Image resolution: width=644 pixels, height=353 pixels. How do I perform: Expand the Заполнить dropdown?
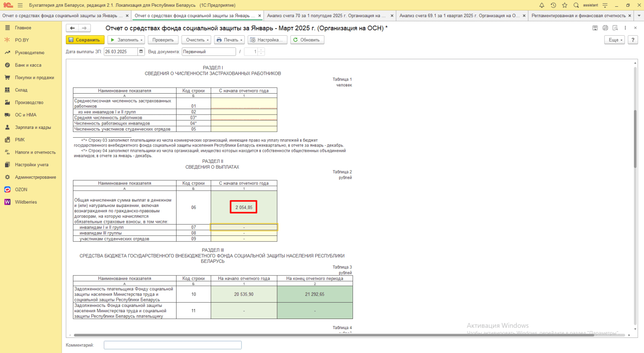[x=126, y=40]
